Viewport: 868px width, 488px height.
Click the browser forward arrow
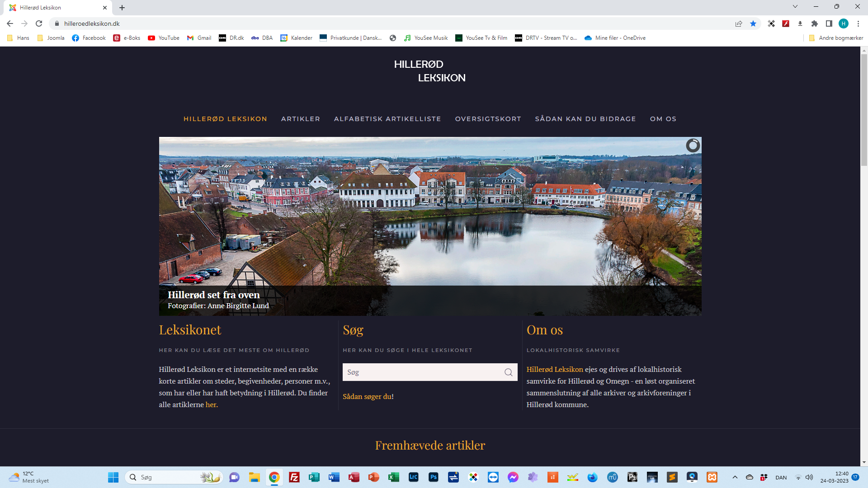24,23
